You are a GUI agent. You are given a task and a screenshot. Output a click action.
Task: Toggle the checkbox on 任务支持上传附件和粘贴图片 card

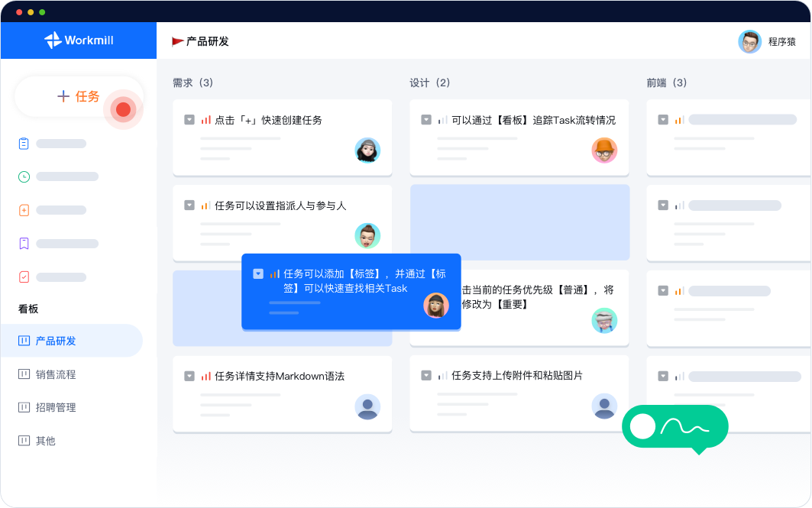pos(426,376)
